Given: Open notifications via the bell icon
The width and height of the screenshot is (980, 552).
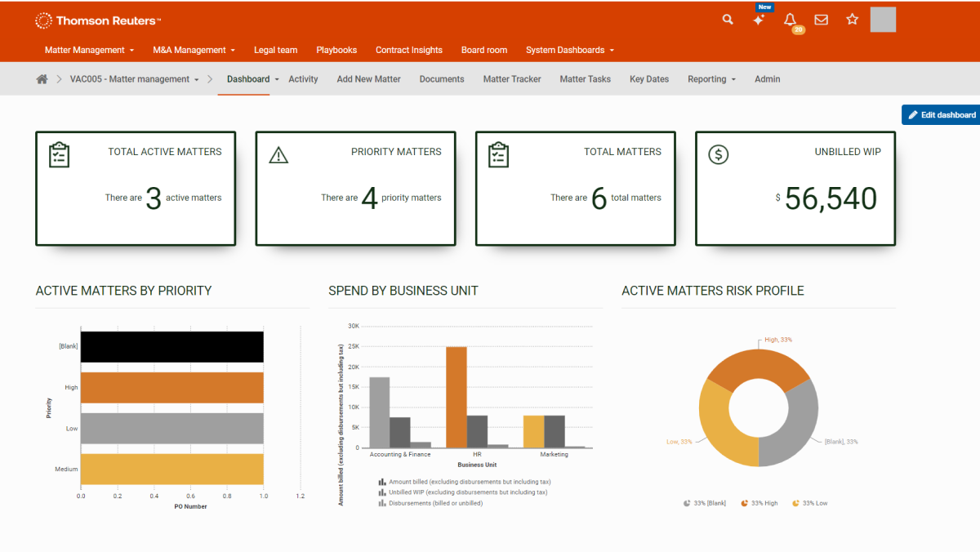Looking at the screenshot, I should [790, 20].
